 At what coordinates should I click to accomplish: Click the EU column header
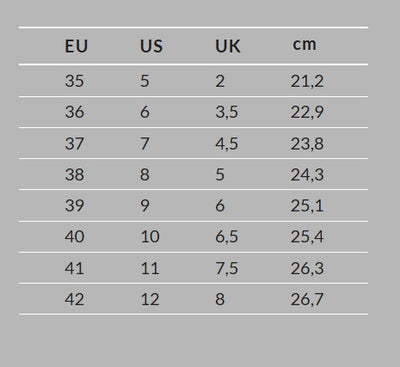(x=76, y=46)
